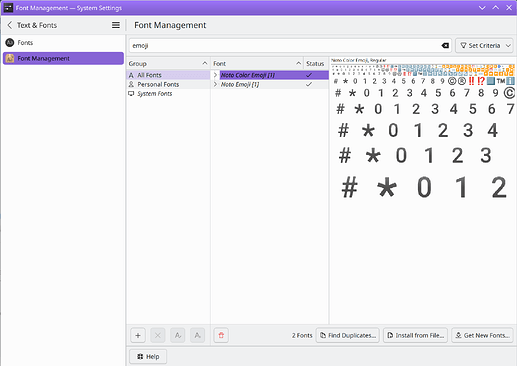The width and height of the screenshot is (517, 366).
Task: Click the Fonts sidebar icon
Action: pyautogui.click(x=10, y=43)
